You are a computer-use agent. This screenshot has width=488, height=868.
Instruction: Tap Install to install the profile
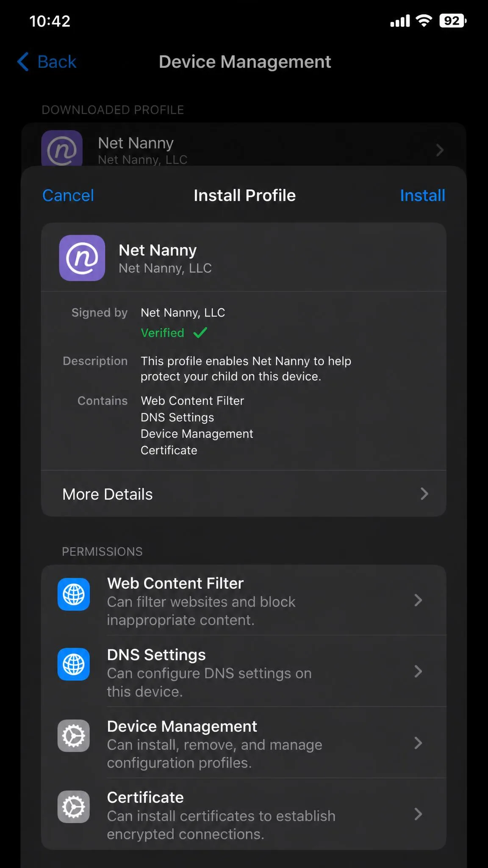[x=422, y=195]
